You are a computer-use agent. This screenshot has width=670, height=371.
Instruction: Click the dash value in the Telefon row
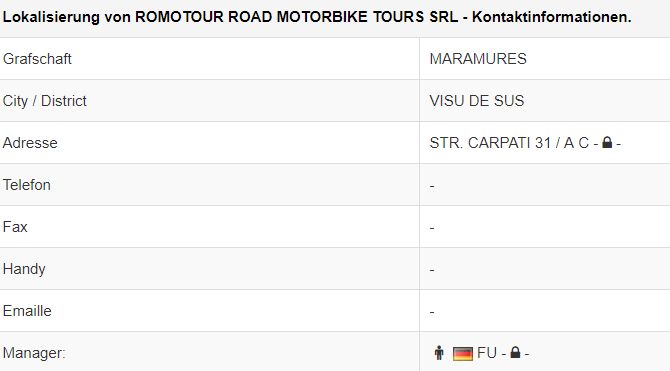(432, 186)
